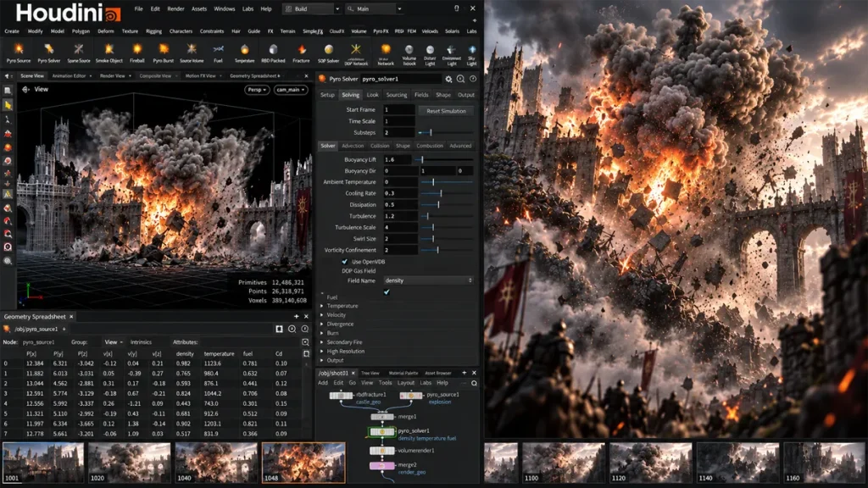Image resolution: width=868 pixels, height=488 pixels.
Task: Adjust the Cooling Rate slider
Action: pos(446,194)
